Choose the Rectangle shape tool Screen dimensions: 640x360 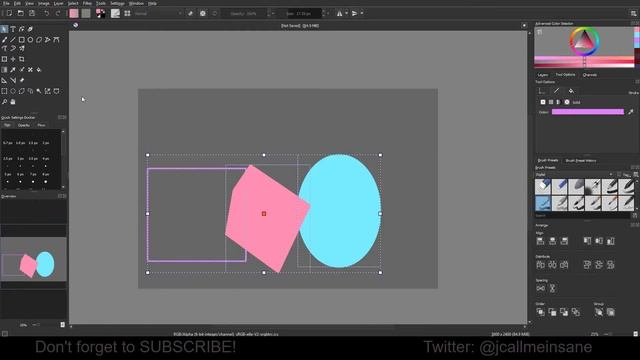[21, 40]
